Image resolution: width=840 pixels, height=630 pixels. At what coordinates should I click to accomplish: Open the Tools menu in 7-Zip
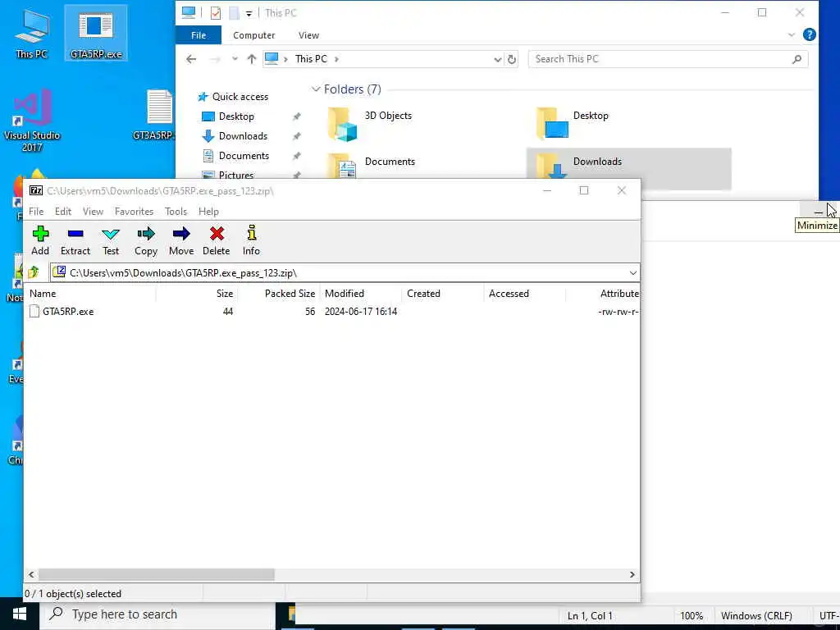pos(176,212)
